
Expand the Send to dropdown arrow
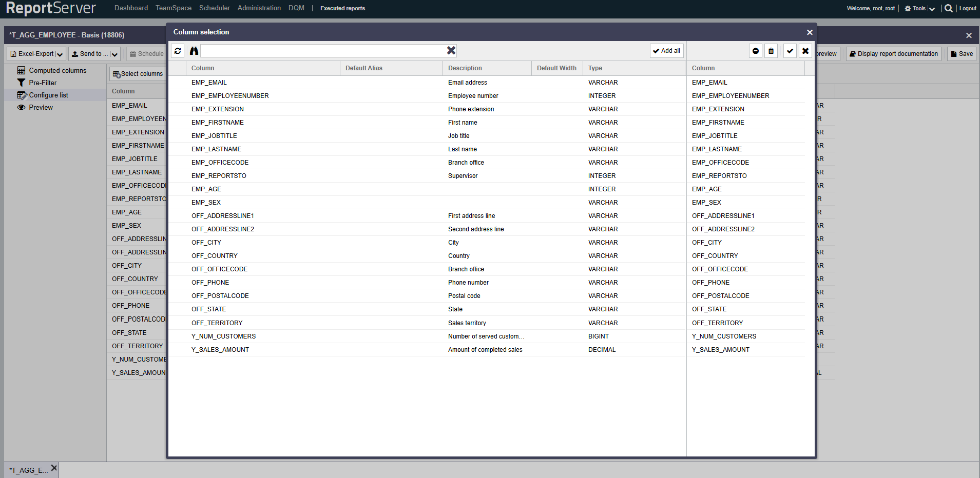[114, 54]
